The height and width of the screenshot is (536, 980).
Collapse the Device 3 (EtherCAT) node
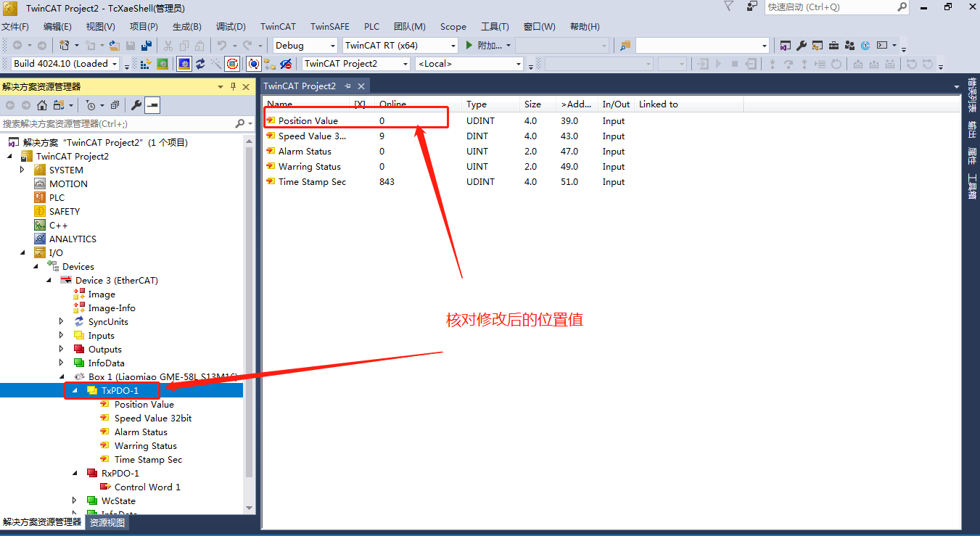pos(49,280)
